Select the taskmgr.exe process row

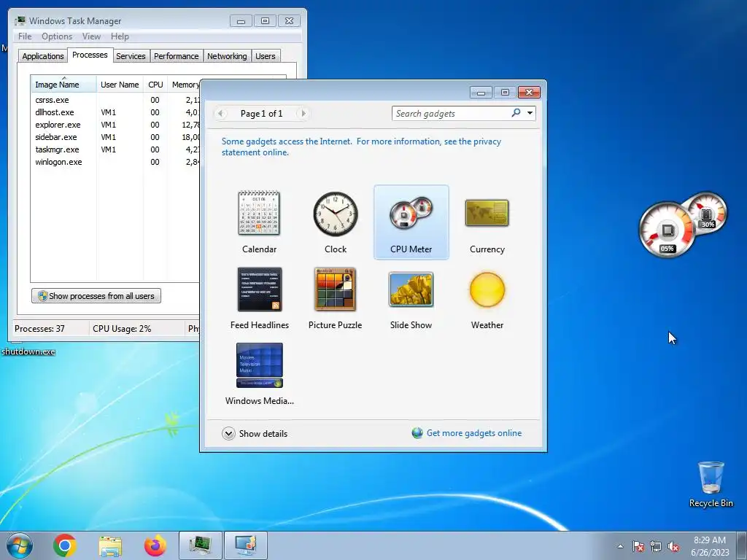[x=115, y=149]
